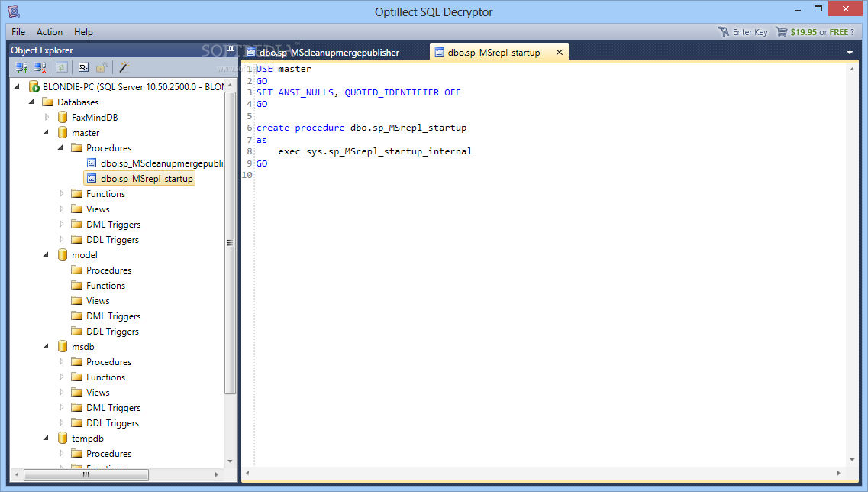
Task: Select Functions under model
Action: (x=105, y=285)
